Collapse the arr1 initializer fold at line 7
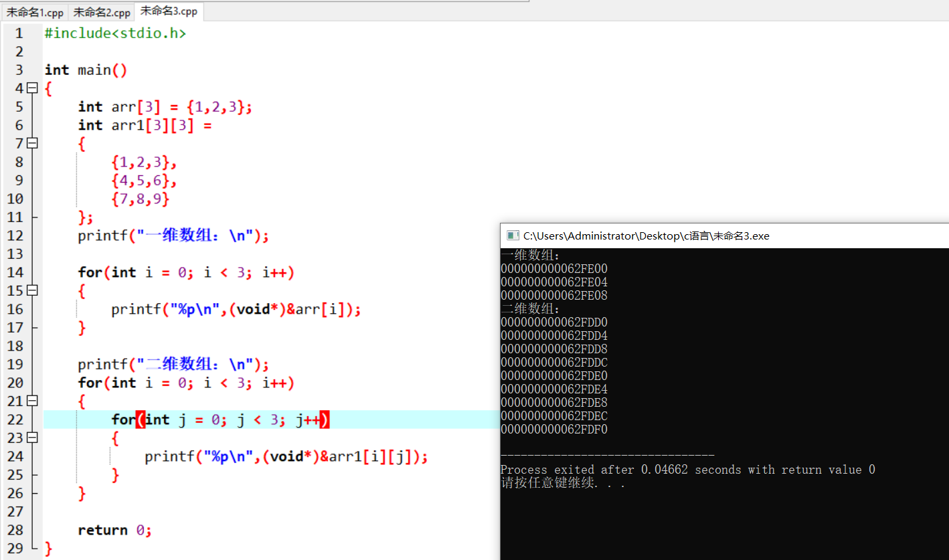Viewport: 949px width, 560px height. coord(32,143)
